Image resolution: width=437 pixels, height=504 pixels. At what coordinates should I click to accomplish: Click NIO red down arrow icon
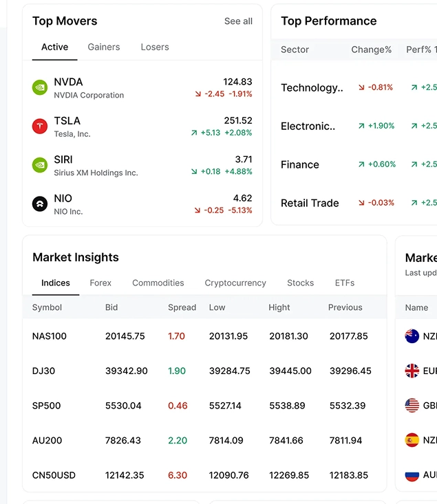(x=198, y=210)
